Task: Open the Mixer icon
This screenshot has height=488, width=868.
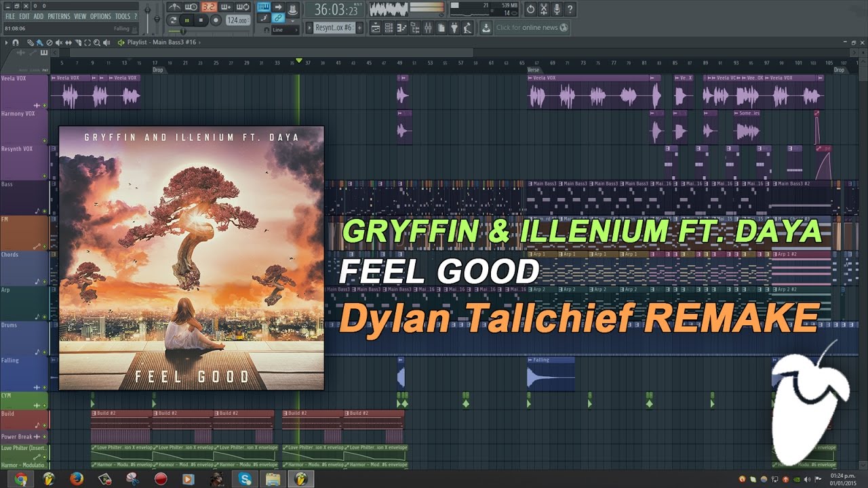Action: [x=428, y=28]
